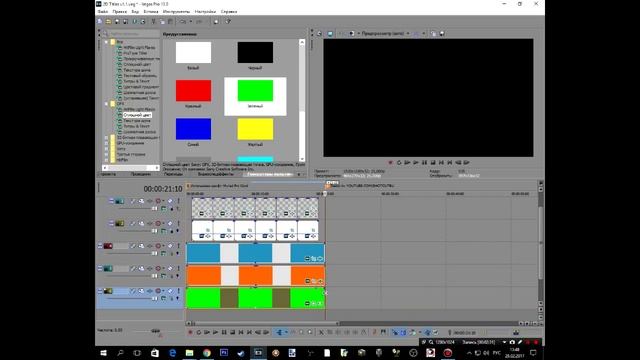Click the Cut scissors toolbar icon
The width and height of the screenshot is (640, 360).
(x=153, y=21)
